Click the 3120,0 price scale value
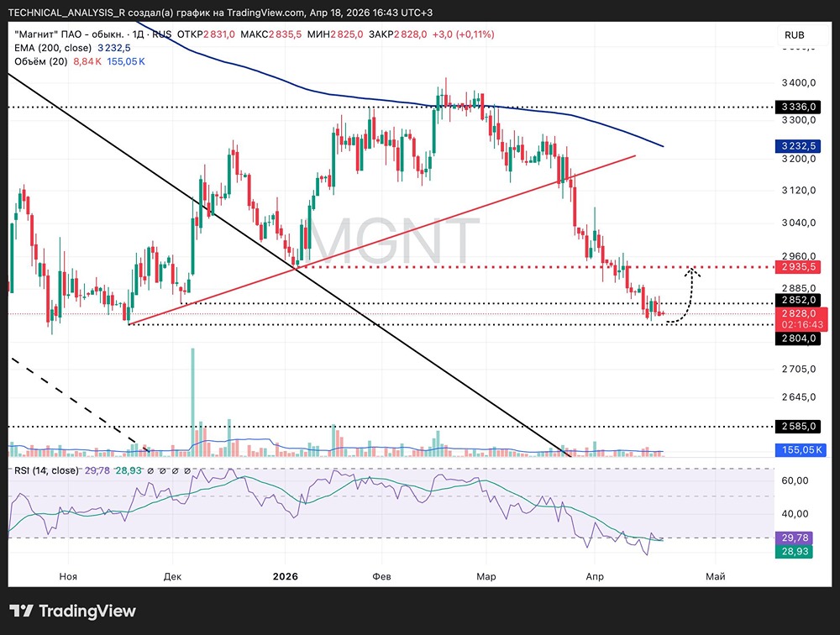840x635 pixels. click(x=799, y=190)
